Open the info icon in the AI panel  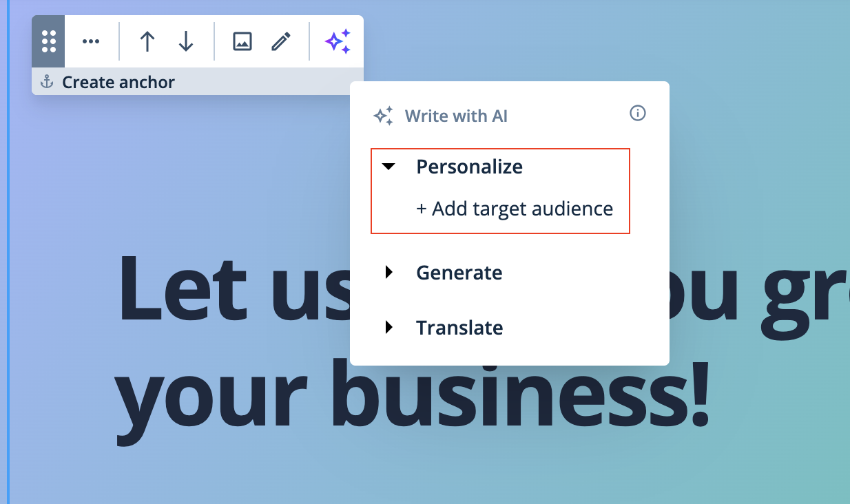coord(638,113)
